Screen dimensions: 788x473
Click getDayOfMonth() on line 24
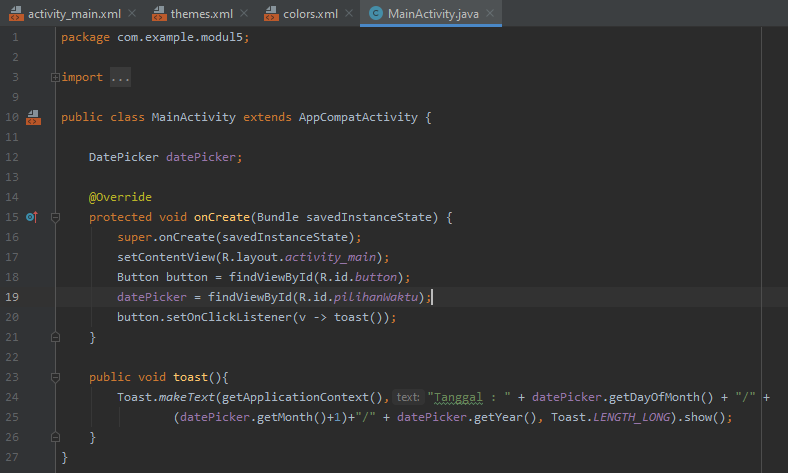(x=661, y=397)
